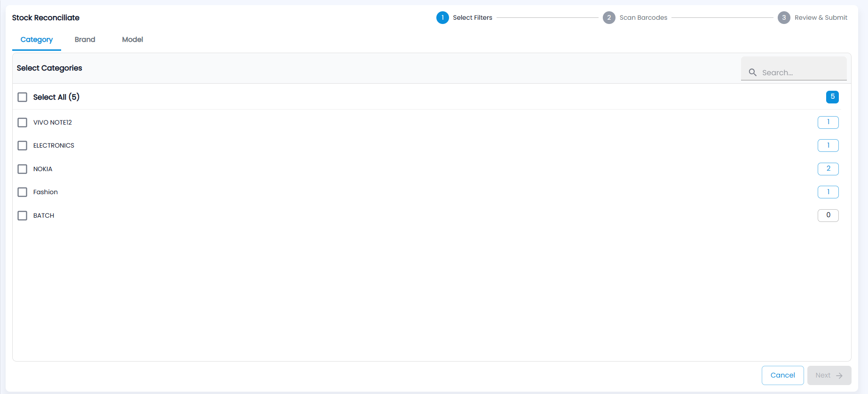Click the Next button
This screenshot has height=394, width=868.
pos(829,375)
